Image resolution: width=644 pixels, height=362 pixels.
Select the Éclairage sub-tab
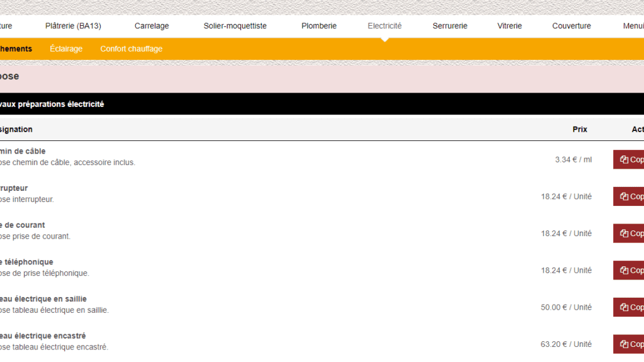[x=66, y=49]
